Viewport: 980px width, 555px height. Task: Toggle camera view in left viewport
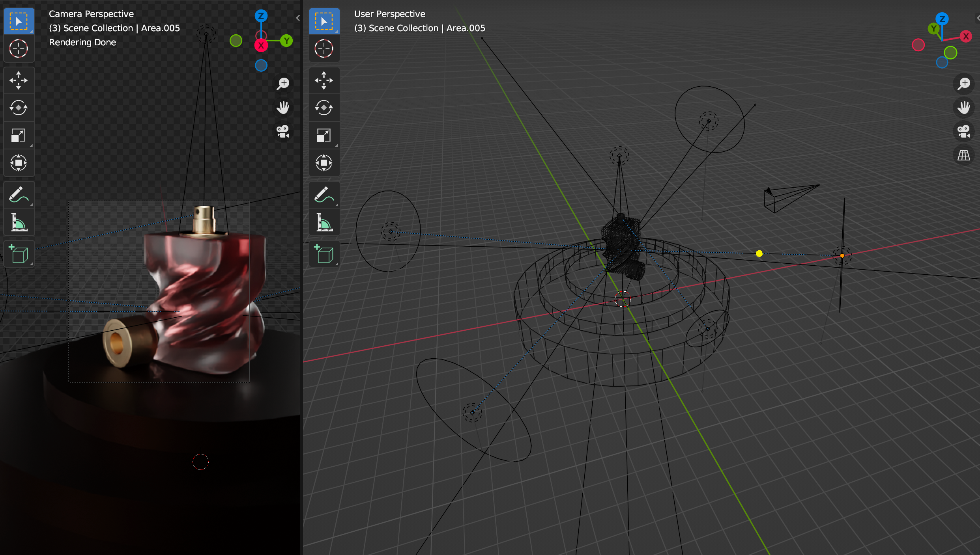pyautogui.click(x=283, y=131)
